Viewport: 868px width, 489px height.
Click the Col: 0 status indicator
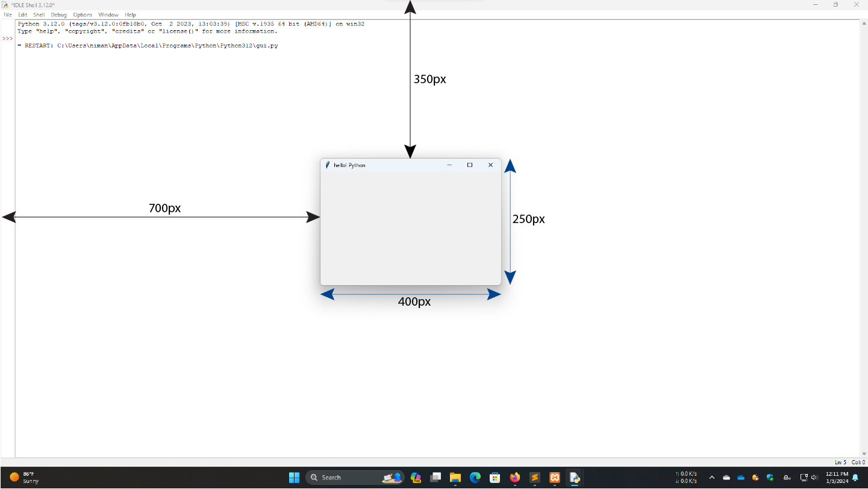(858, 462)
